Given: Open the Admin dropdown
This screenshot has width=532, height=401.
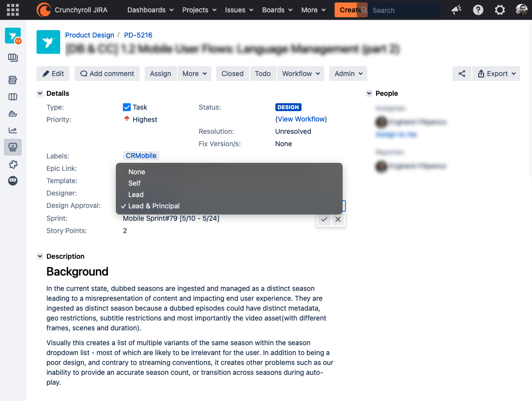Looking at the screenshot, I should tap(348, 74).
